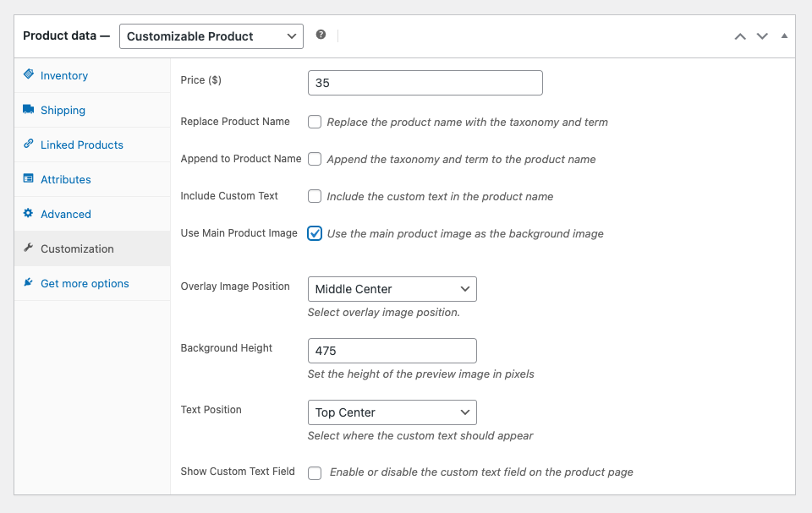Viewport: 812px width, 513px height.
Task: Tick the Append to Product Name checkbox
Action: 315,159
